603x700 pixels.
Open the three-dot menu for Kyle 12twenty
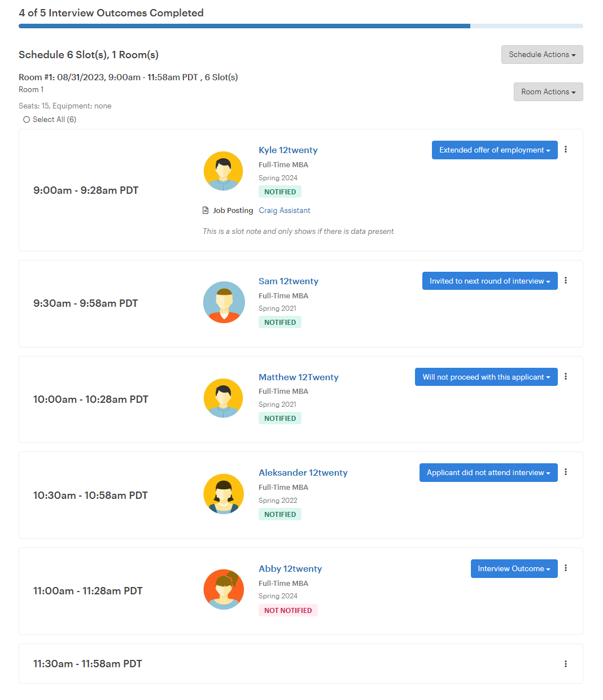click(x=566, y=150)
